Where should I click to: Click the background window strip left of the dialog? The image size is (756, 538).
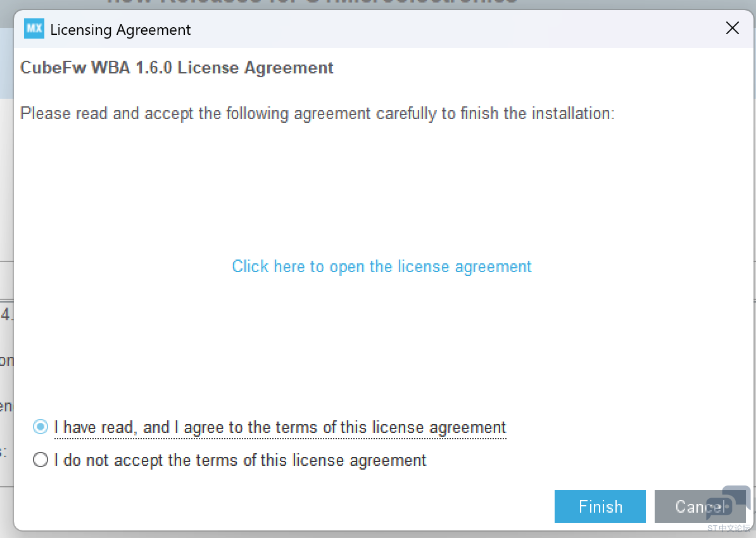[6, 190]
